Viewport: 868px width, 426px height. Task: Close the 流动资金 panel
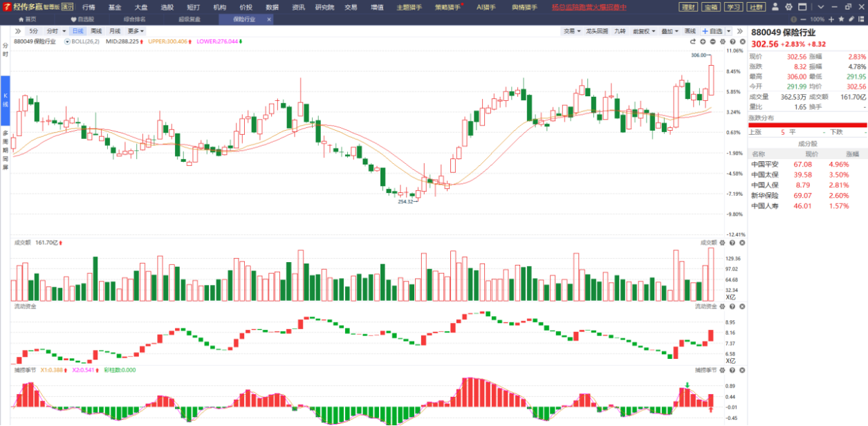click(x=741, y=306)
